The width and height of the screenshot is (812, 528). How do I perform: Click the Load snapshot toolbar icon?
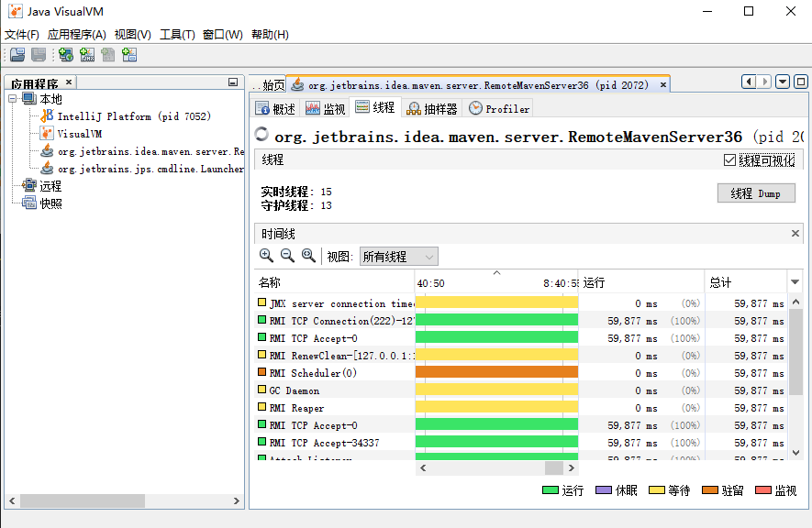pyautogui.click(x=17, y=55)
